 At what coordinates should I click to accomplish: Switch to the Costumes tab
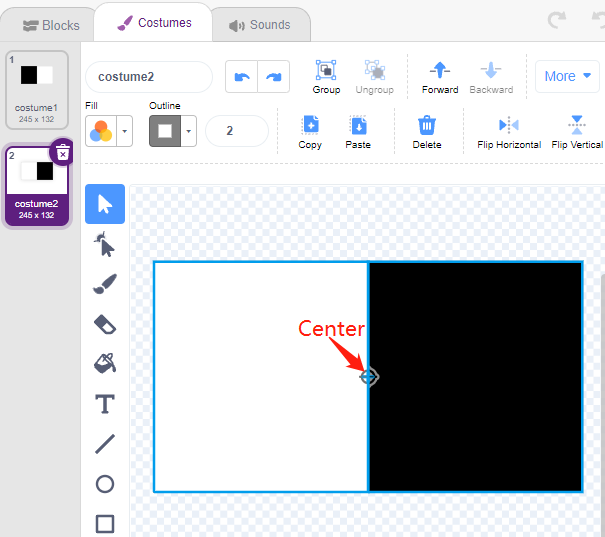click(154, 23)
